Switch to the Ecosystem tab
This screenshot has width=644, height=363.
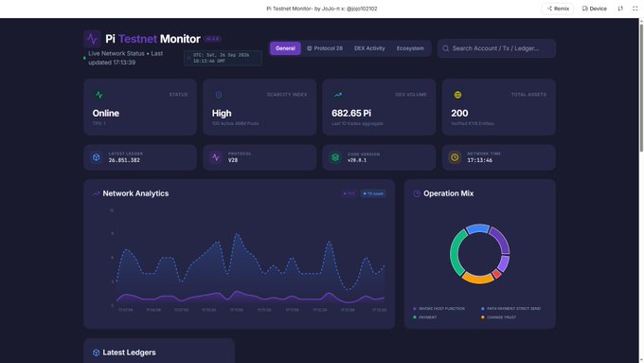click(x=410, y=48)
